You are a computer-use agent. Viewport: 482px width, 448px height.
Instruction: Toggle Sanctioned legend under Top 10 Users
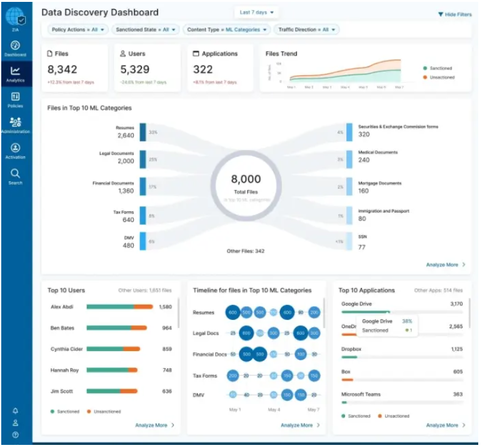(65, 411)
